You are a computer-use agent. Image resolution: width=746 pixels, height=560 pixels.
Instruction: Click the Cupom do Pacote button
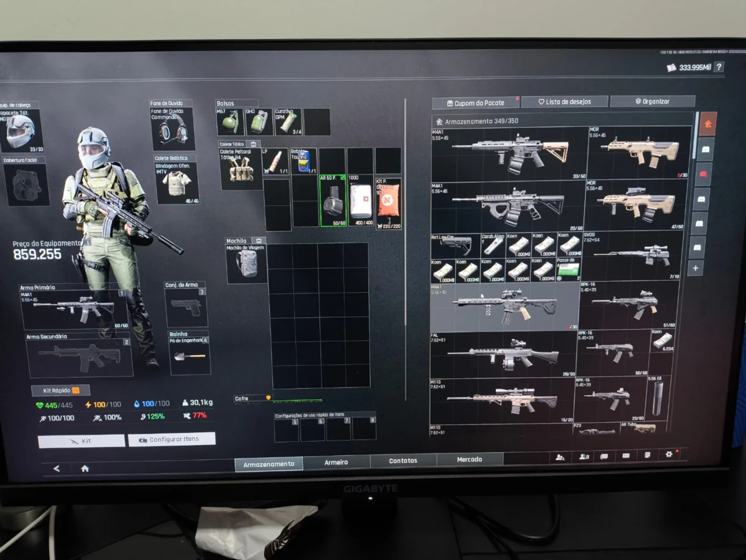(476, 103)
